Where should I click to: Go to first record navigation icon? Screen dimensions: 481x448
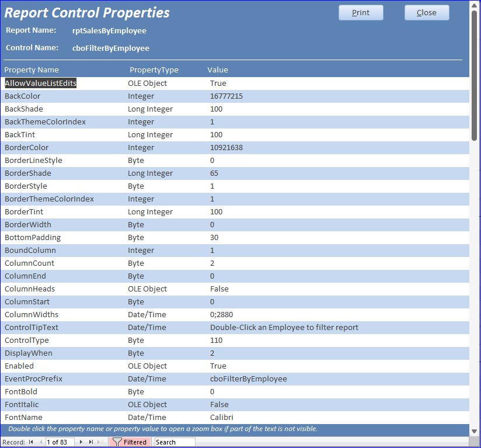click(x=31, y=442)
